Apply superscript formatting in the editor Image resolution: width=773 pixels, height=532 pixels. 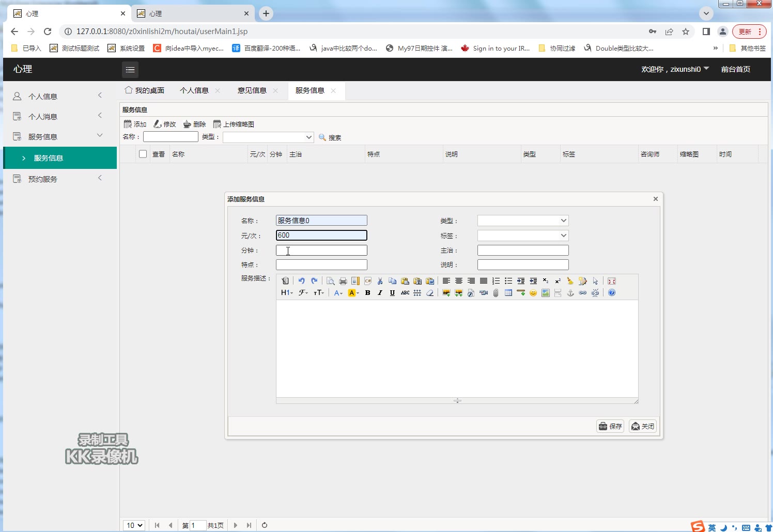pos(558,281)
